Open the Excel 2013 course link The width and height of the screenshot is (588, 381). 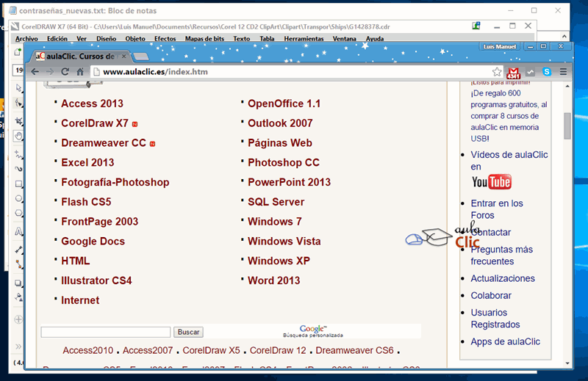click(x=87, y=162)
